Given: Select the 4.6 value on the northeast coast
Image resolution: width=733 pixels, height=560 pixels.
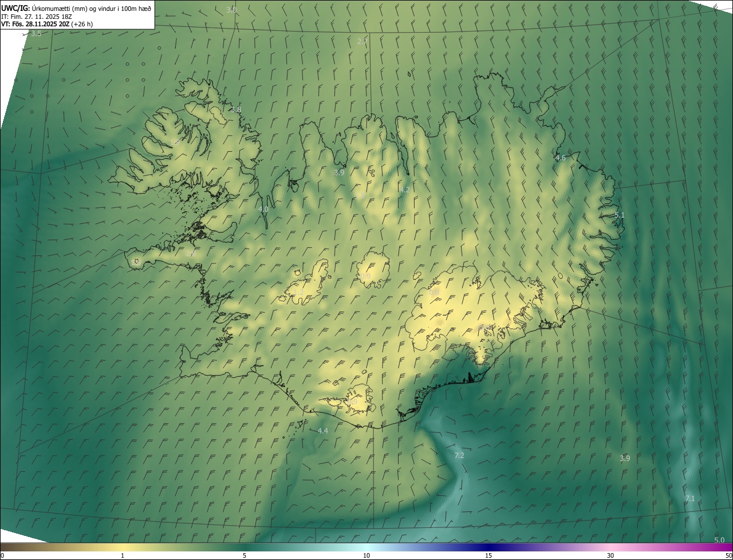Looking at the screenshot, I should coord(561,157).
